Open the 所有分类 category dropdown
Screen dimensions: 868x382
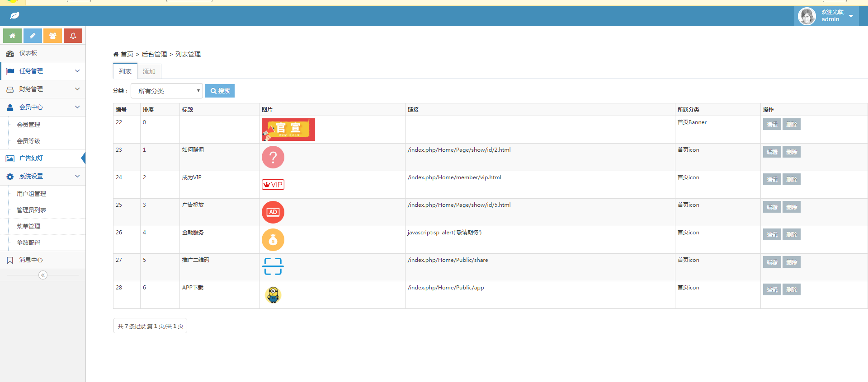tap(166, 91)
